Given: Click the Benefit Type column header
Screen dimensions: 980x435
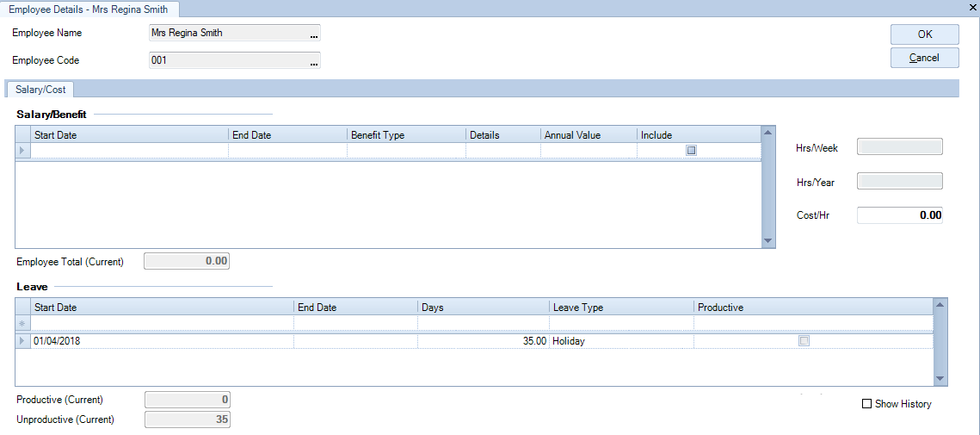Looking at the screenshot, I should point(406,135).
